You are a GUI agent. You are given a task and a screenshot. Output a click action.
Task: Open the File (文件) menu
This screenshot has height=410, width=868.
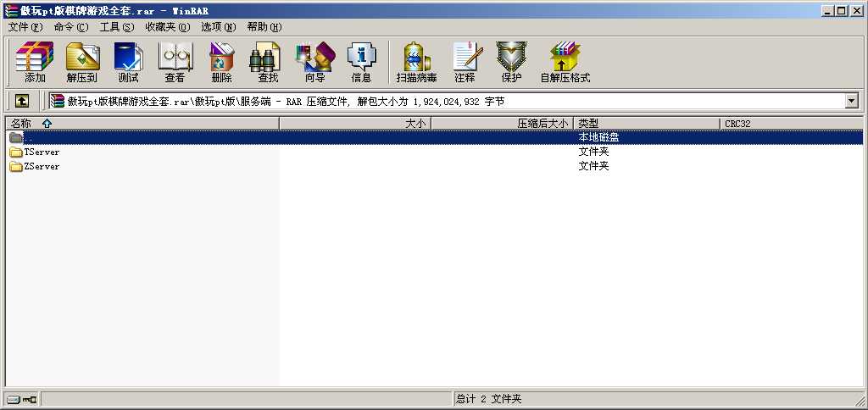(x=25, y=26)
